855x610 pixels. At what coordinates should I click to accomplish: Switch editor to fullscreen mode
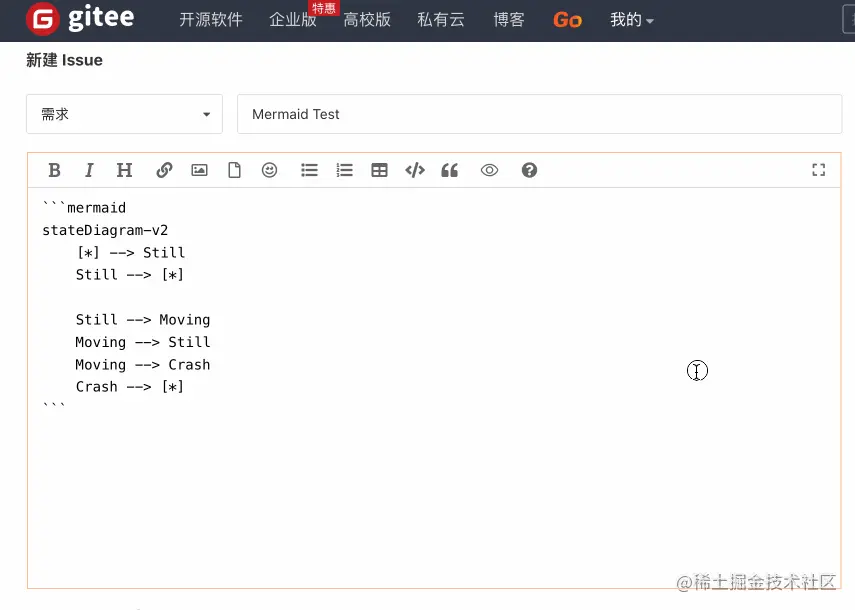[818, 170]
